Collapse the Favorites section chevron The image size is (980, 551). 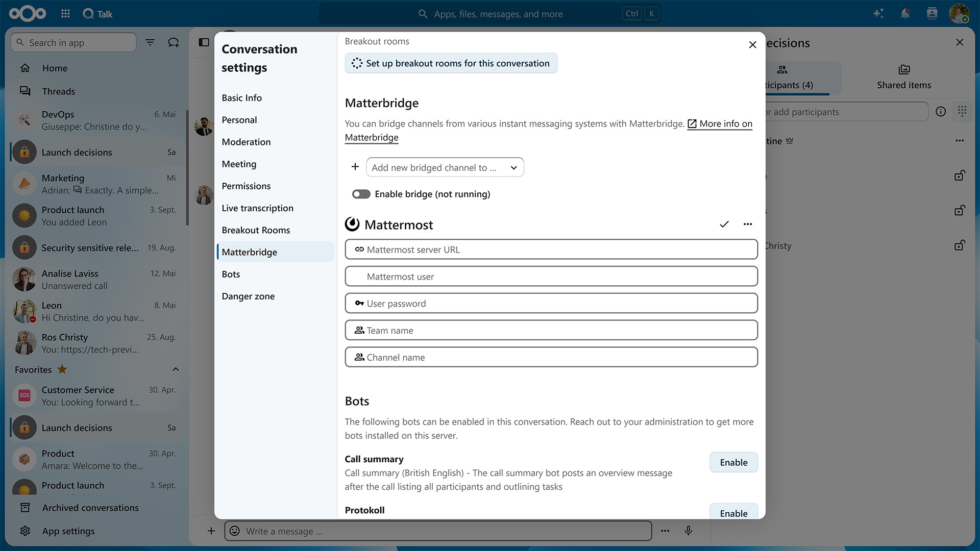pos(176,369)
